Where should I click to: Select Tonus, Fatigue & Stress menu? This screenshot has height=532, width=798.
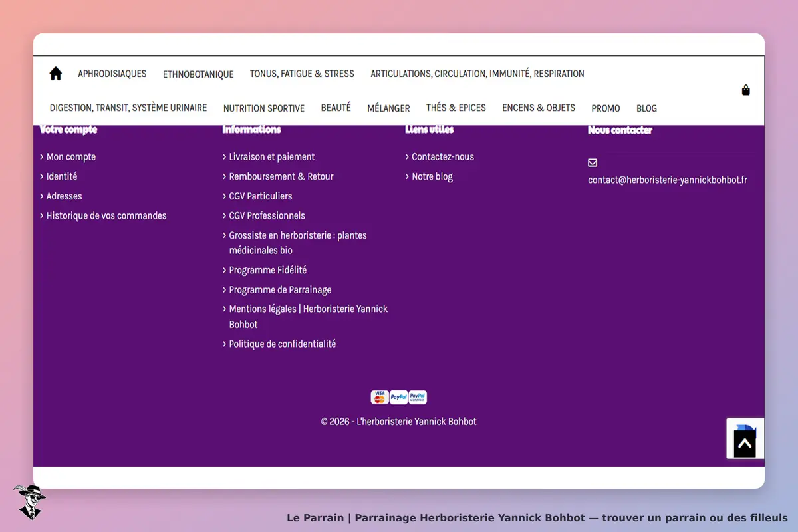(302, 74)
